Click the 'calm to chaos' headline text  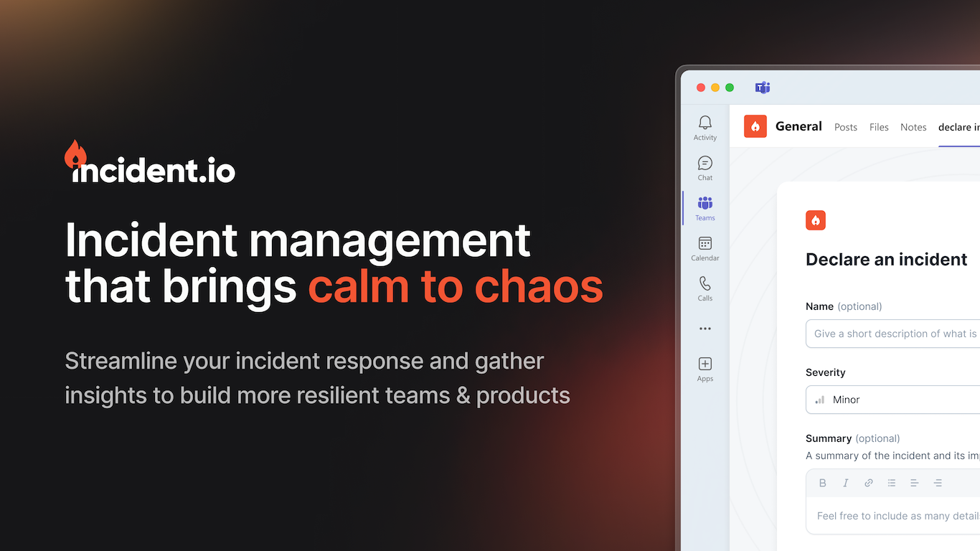(456, 286)
